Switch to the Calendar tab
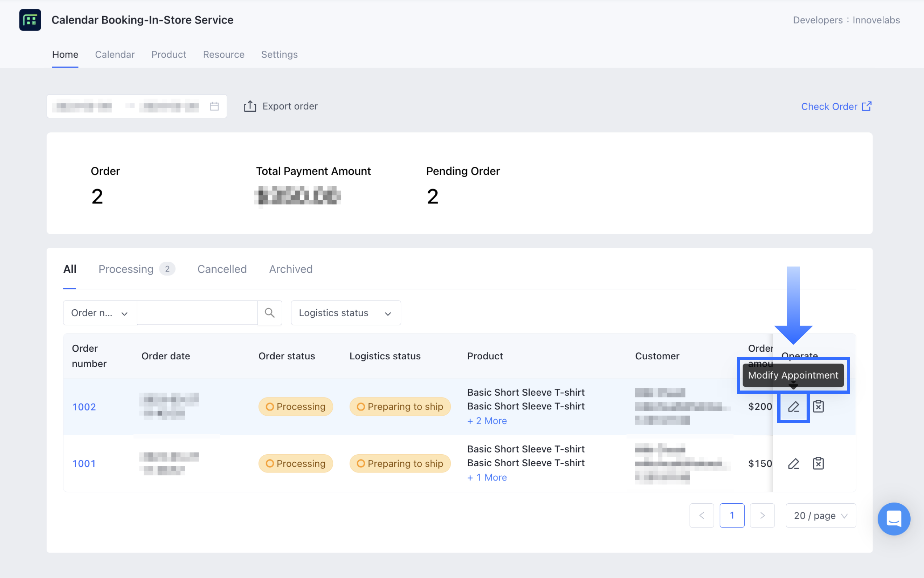The image size is (924, 578). (115, 54)
